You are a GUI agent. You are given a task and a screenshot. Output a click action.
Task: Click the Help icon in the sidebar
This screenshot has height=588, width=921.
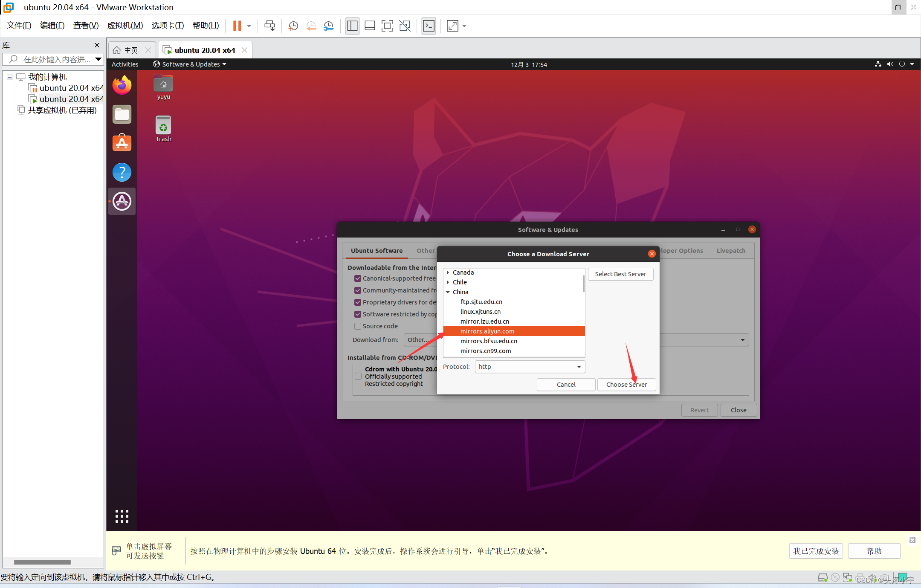tap(123, 173)
